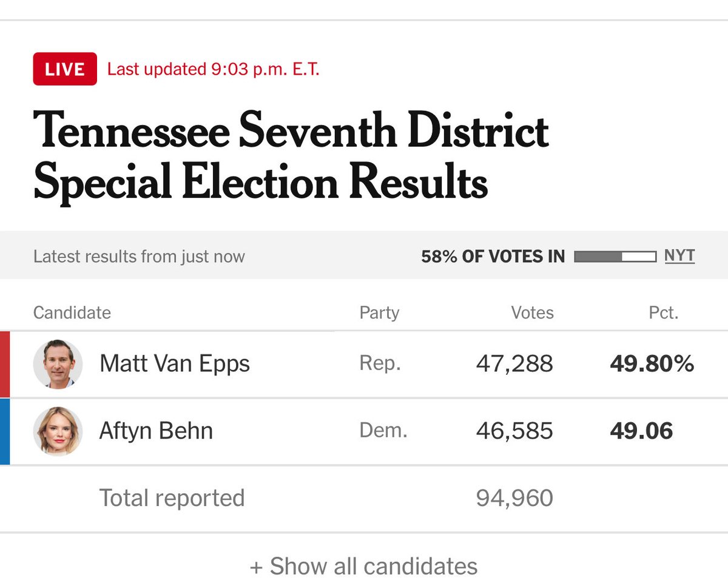Click the red Republican color bar

[5, 364]
